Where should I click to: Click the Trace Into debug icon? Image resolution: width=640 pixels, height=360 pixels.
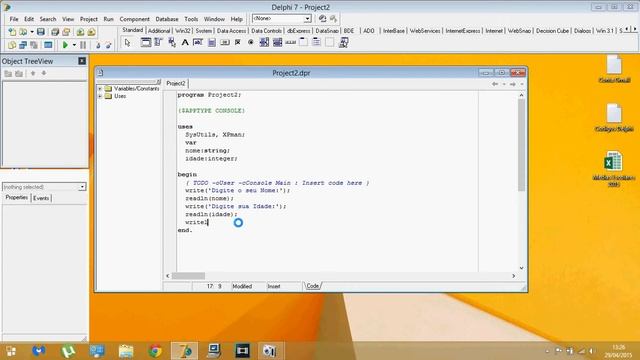pyautogui.click(x=98, y=45)
